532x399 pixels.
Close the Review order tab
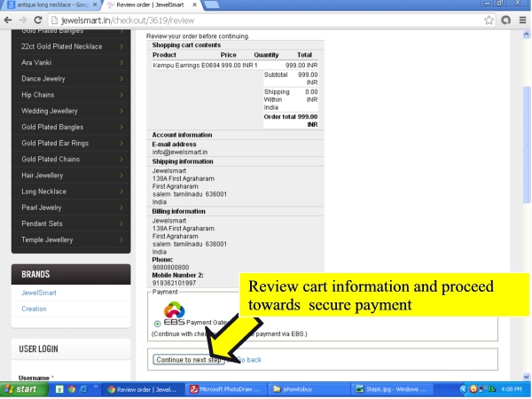[194, 4]
